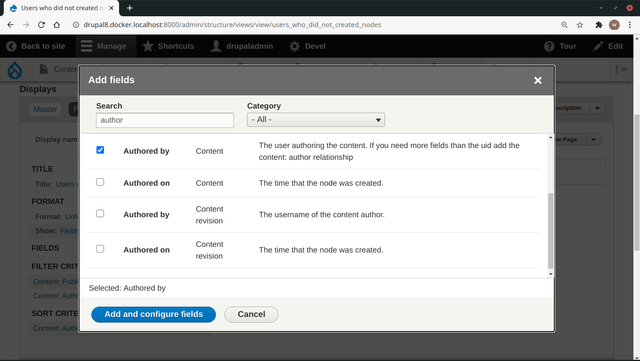The image size is (640, 361).
Task: Click Edit in the admin toolbar
Action: click(x=608, y=46)
